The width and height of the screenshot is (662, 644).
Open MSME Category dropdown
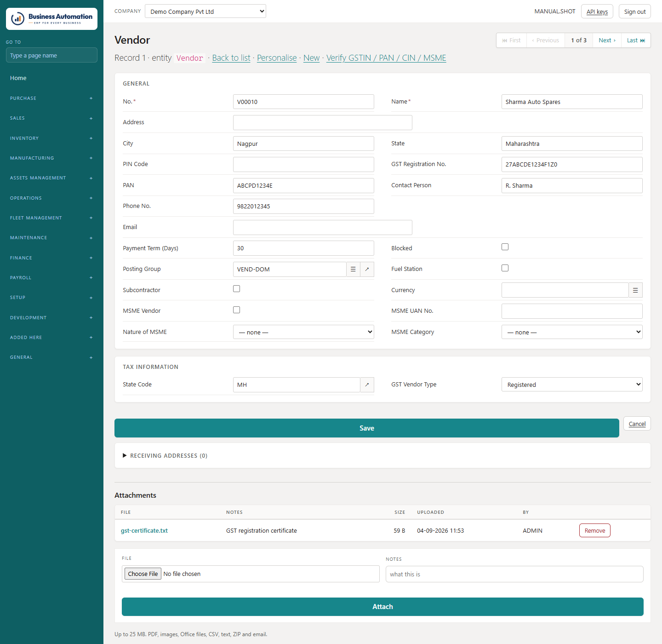572,332
